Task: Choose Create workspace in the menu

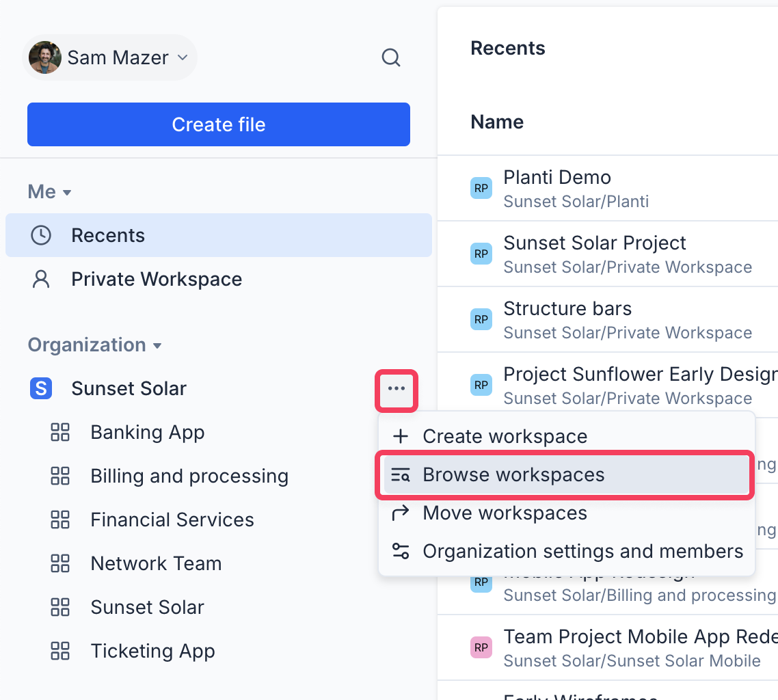Action: (505, 437)
